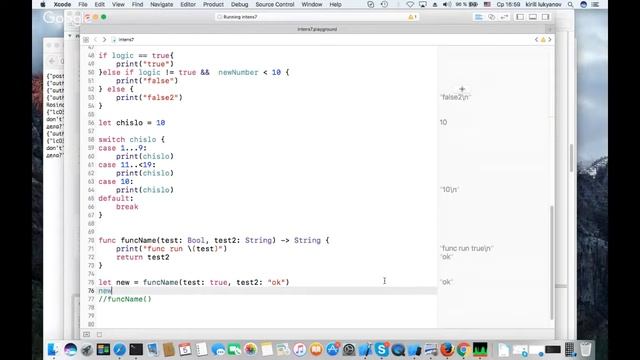Go back in jump bar history
The image size is (640, 360).
96,40
